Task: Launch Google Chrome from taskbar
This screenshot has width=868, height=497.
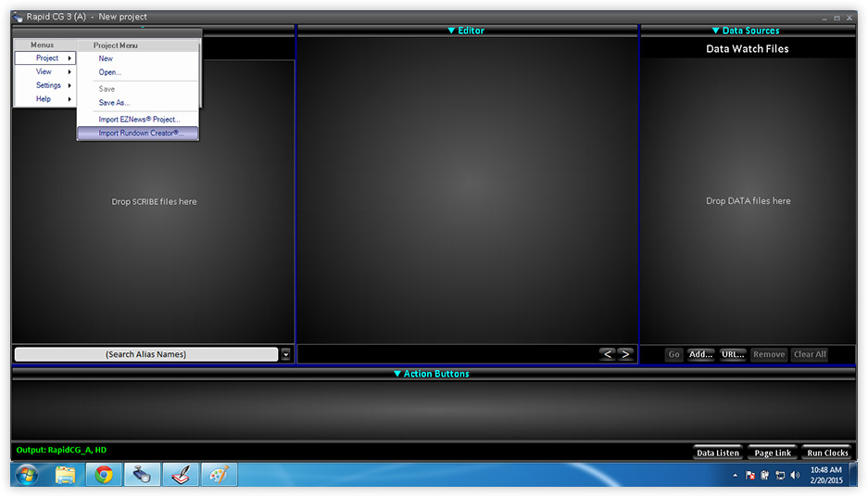Action: [104, 475]
